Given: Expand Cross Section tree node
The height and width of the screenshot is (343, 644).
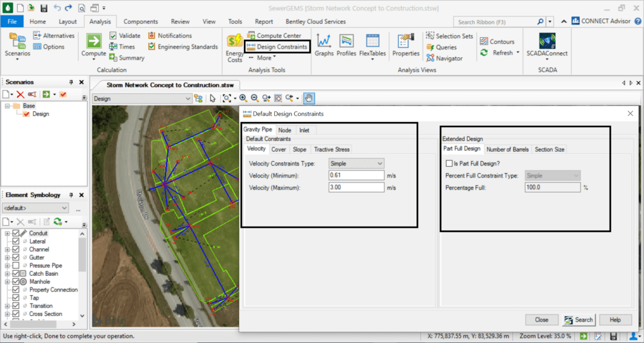Looking at the screenshot, I should point(8,314).
